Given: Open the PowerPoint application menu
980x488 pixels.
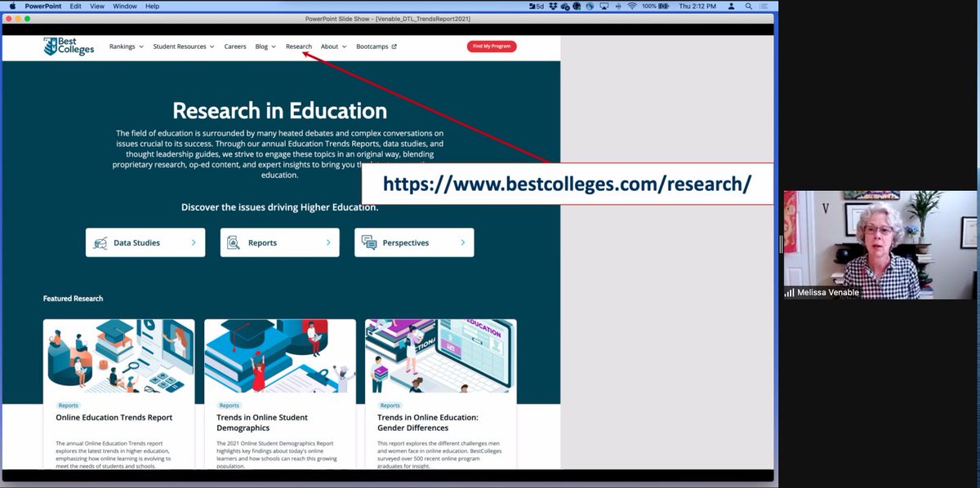Looking at the screenshot, I should (42, 6).
